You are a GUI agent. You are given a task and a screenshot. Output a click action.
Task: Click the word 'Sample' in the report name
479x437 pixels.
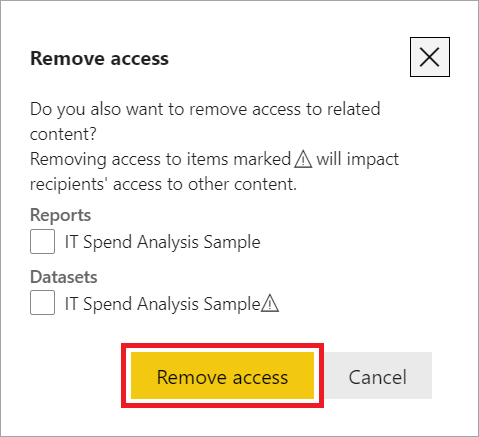coord(232,242)
